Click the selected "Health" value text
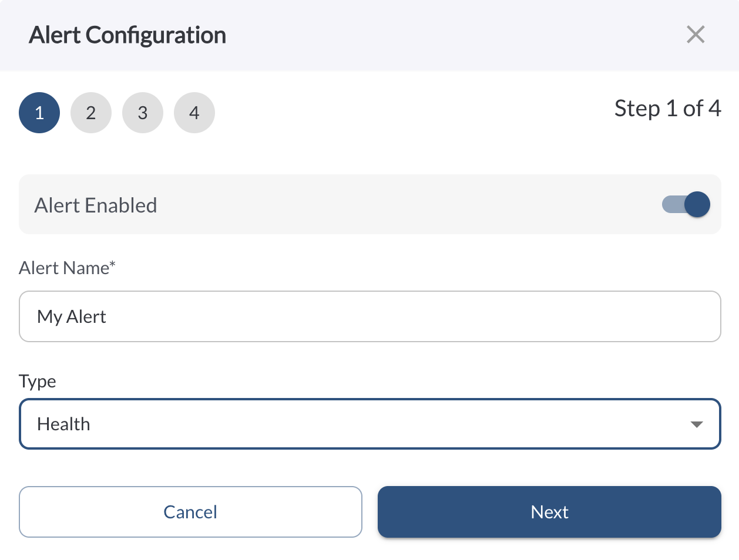The width and height of the screenshot is (739, 560). pos(63,424)
